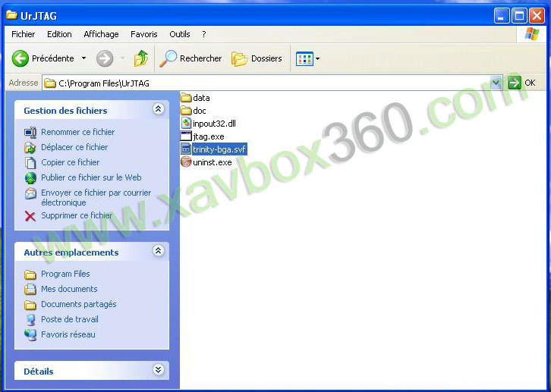
Task: Click the Autres emplacements header
Action: coord(92,252)
